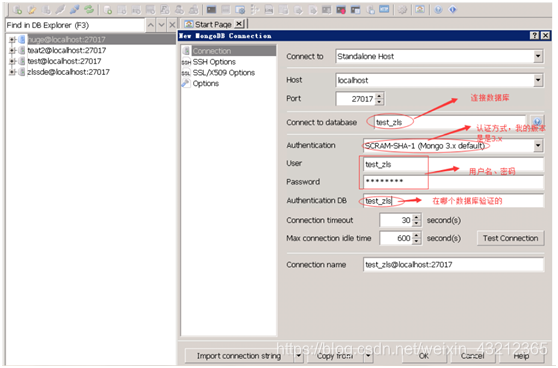The width and height of the screenshot is (558, 368).
Task: Switch to the Start Page tab
Action: 213,24
